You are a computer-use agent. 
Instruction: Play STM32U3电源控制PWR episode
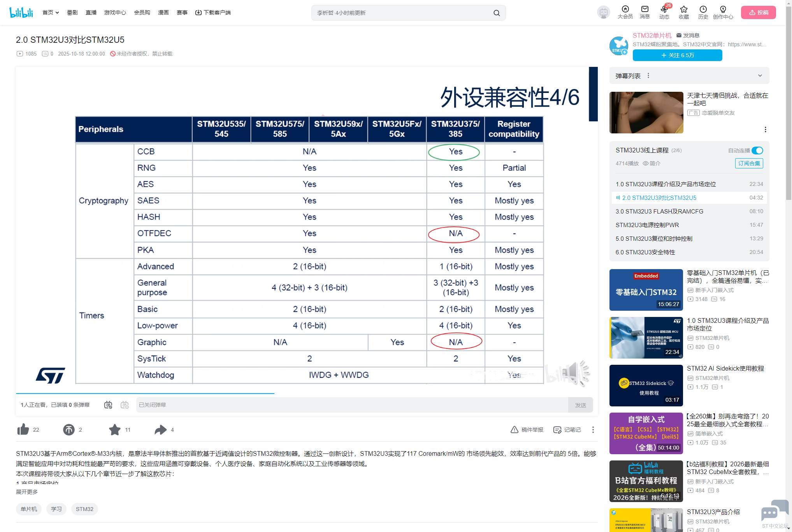(x=689, y=225)
